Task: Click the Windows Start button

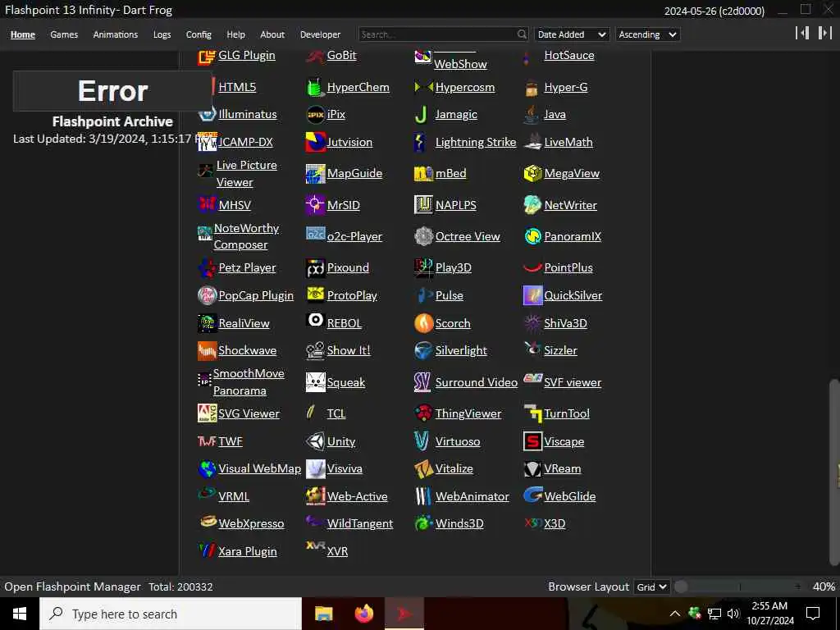Action: 20,614
